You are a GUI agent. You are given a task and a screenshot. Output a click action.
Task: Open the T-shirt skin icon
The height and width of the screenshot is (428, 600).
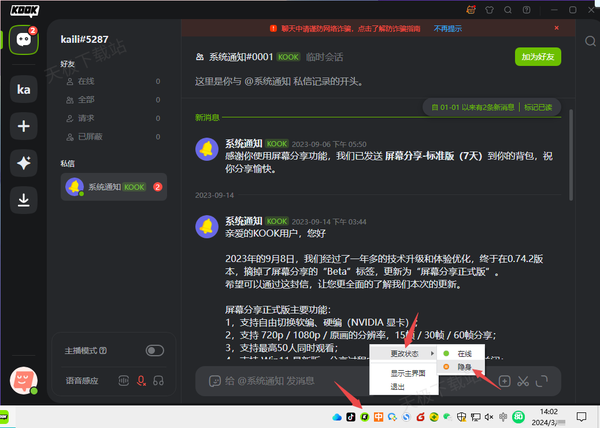click(489, 10)
